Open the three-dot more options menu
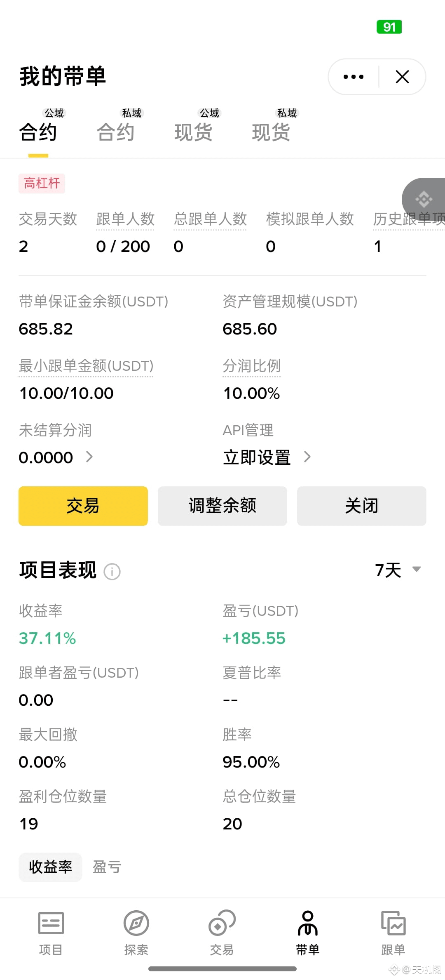This screenshot has width=445, height=980. (354, 77)
